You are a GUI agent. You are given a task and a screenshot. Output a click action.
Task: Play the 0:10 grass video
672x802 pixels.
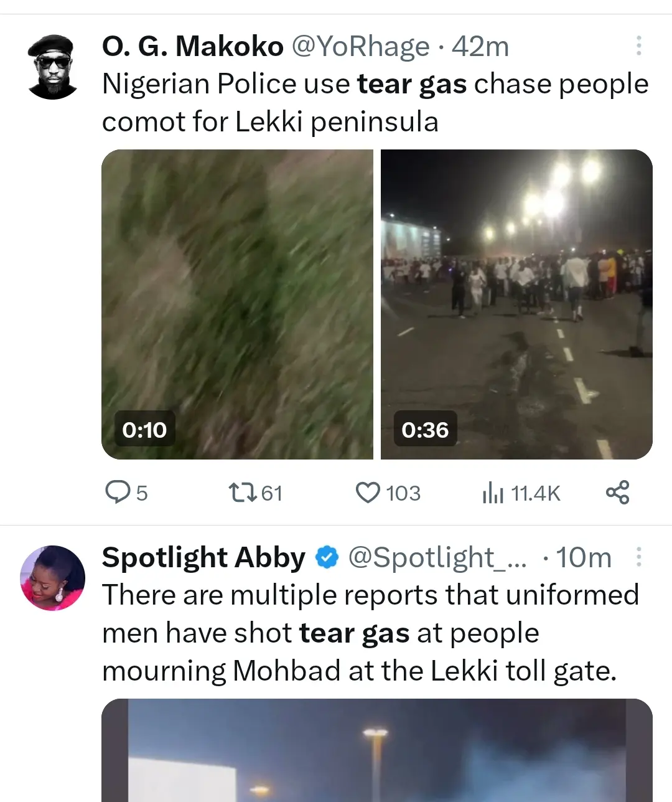(237, 304)
